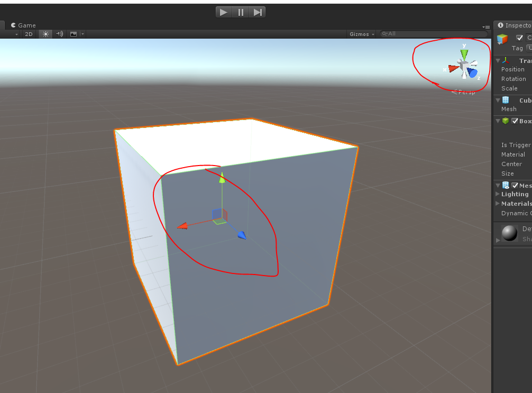Click move gizmo center plane handles

point(219,216)
